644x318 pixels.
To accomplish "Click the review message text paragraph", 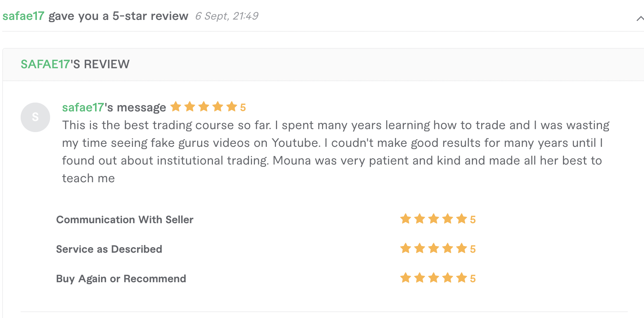I will click(x=336, y=152).
